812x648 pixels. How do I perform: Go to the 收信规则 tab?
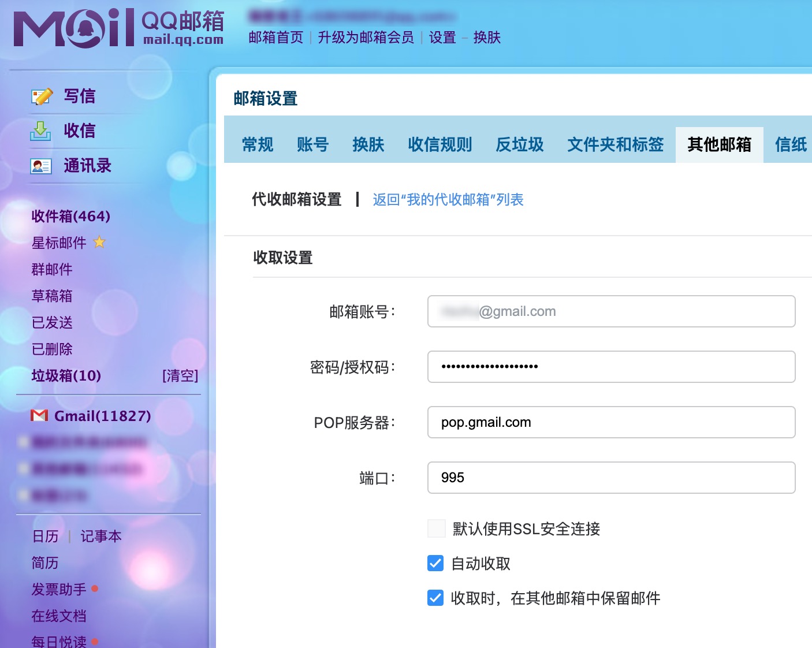coord(440,144)
